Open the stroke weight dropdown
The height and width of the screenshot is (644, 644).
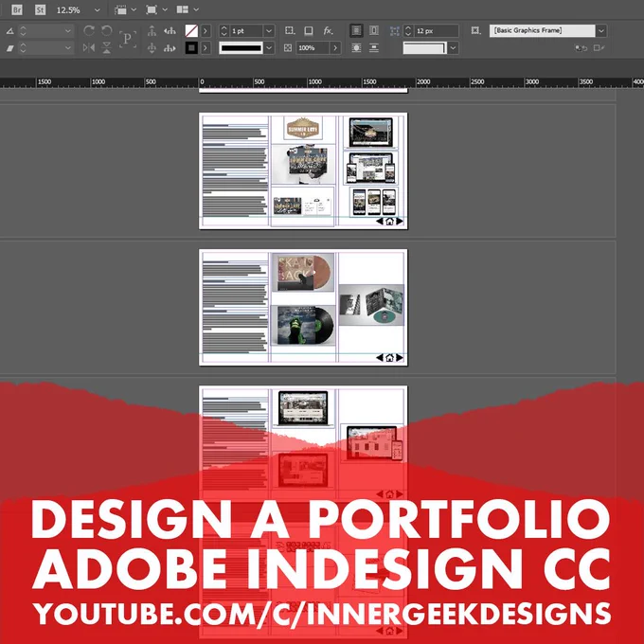click(x=269, y=31)
